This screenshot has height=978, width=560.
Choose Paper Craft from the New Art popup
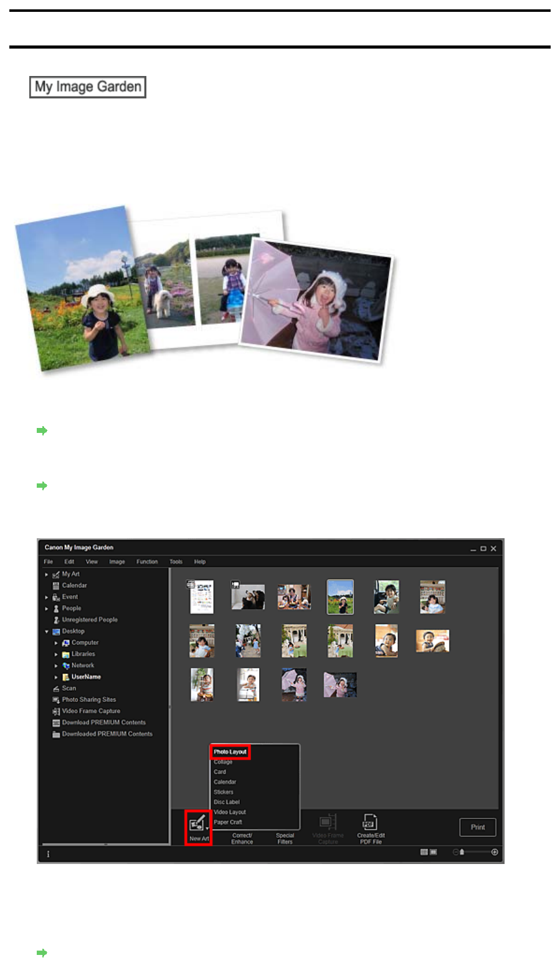[228, 822]
